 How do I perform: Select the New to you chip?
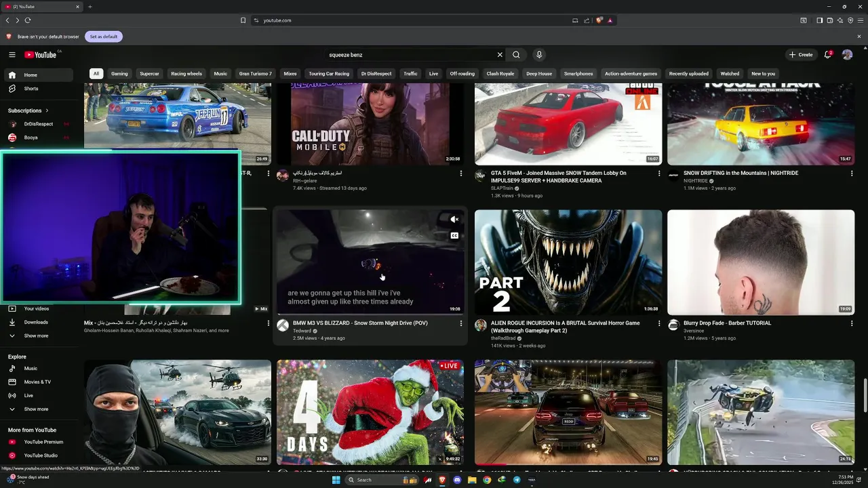coord(763,74)
